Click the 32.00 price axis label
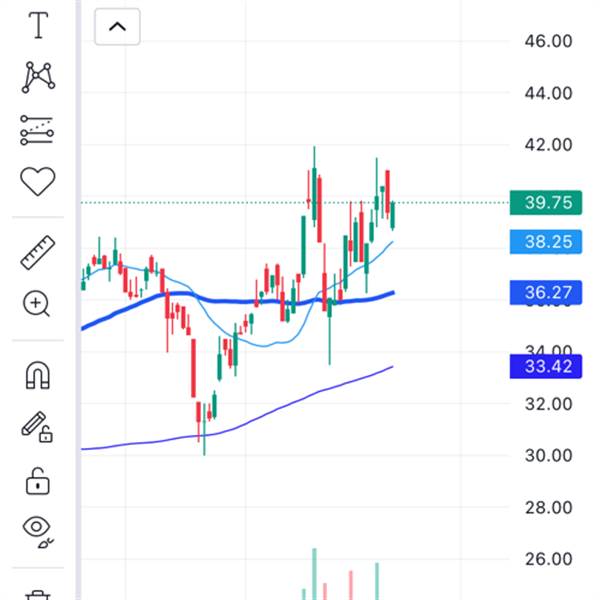Screen dimensions: 600x600 coord(548,404)
